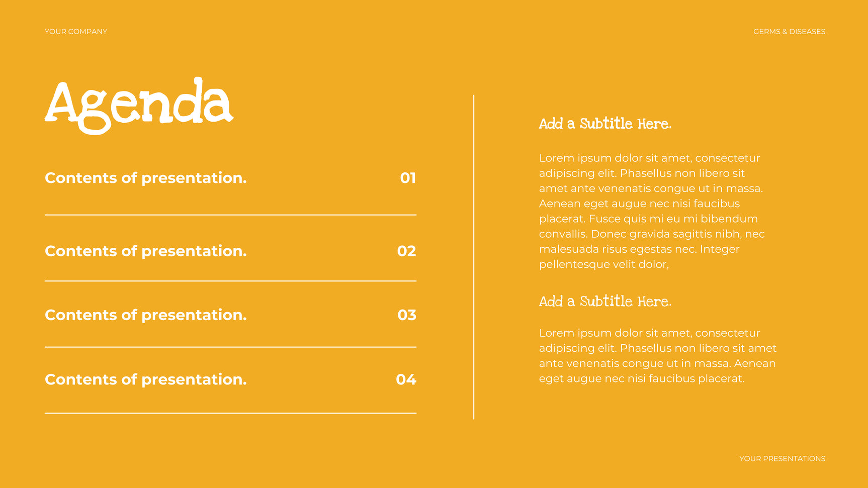The width and height of the screenshot is (868, 488).
Task: Select the YOUR COMPANY header text
Action: pos(76,31)
